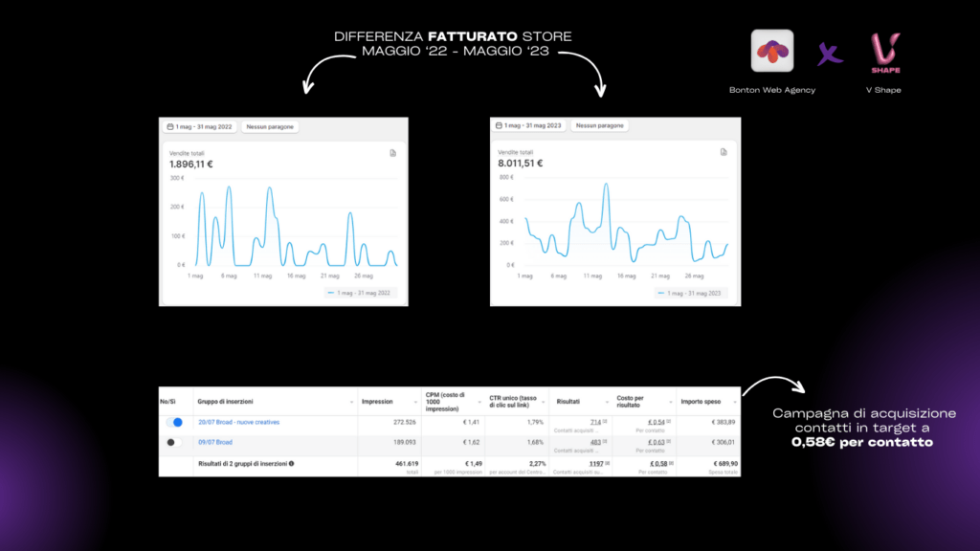Open the report icon in the 2023 sales chart

[724, 152]
